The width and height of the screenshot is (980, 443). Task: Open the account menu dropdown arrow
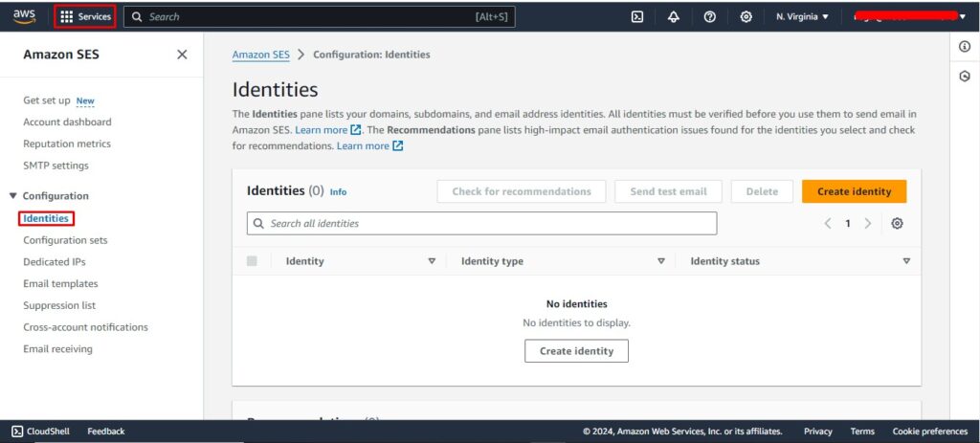(x=962, y=17)
